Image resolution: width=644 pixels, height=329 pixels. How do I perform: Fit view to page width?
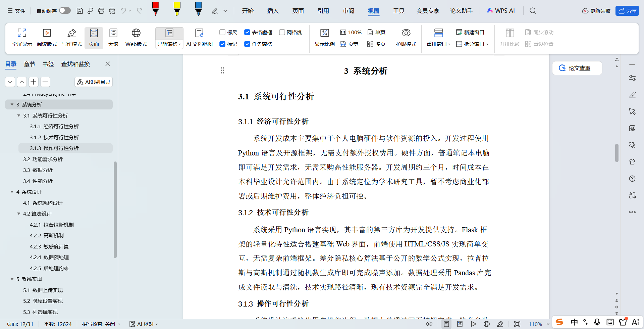pyautogui.click(x=349, y=44)
